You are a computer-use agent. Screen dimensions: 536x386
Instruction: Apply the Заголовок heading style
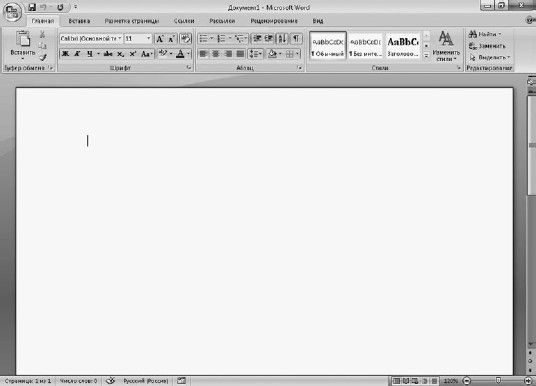point(402,46)
